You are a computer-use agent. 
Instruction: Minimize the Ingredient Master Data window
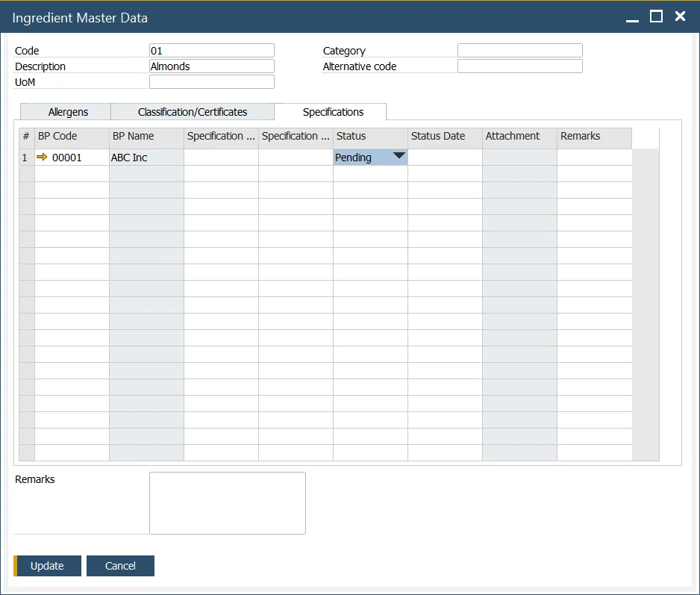click(x=632, y=17)
